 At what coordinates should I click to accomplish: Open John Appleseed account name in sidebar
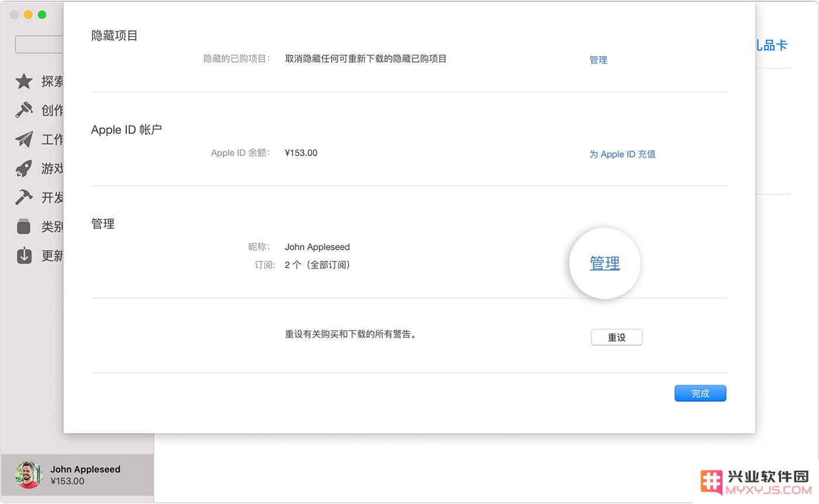85,469
